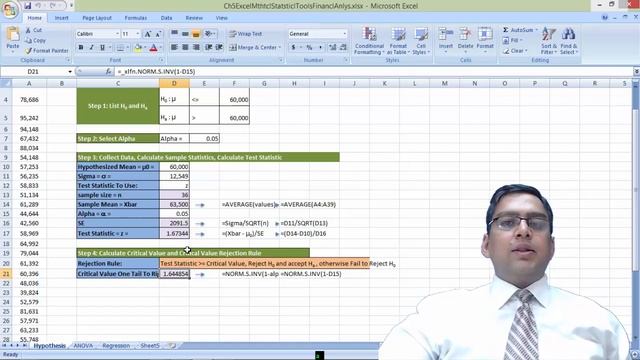
Task: Toggle Italic formatting
Action: 91,48
